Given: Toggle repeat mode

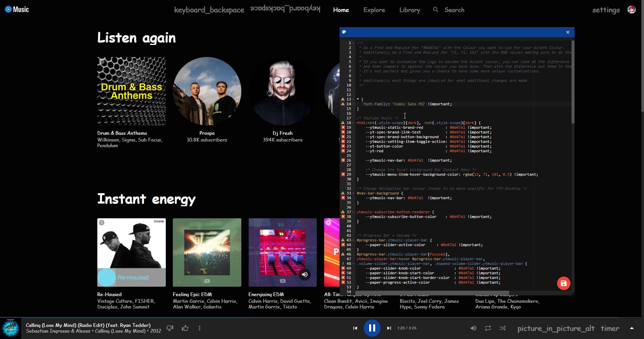Looking at the screenshot, I should pos(488,328).
